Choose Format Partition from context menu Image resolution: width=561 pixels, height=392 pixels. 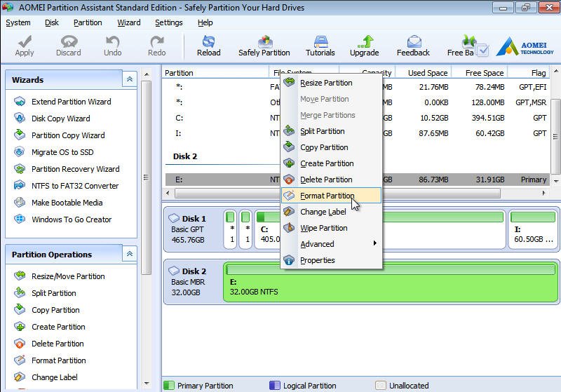click(x=331, y=196)
